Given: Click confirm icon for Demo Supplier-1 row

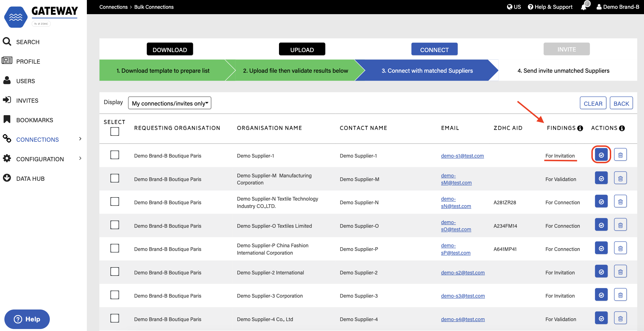Looking at the screenshot, I should [601, 155].
